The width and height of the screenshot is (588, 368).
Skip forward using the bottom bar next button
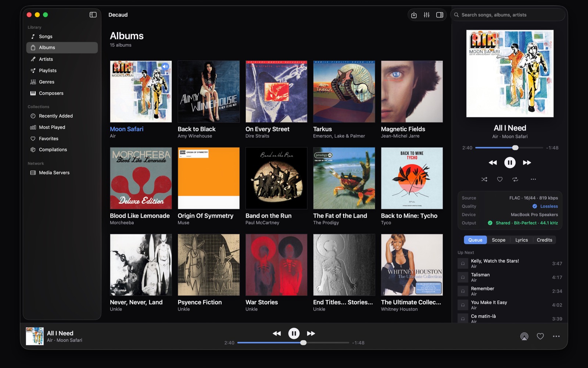311,333
